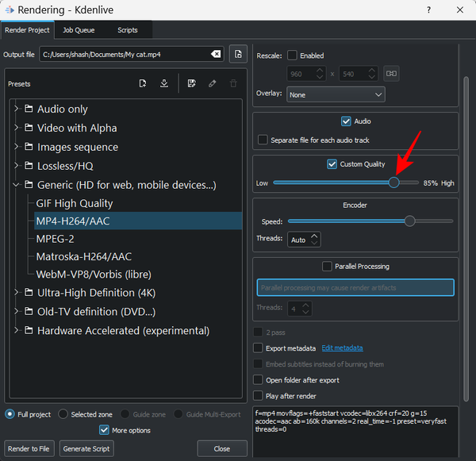This screenshot has width=476, height=461.
Task: Browse for output file location icon
Action: [238, 54]
